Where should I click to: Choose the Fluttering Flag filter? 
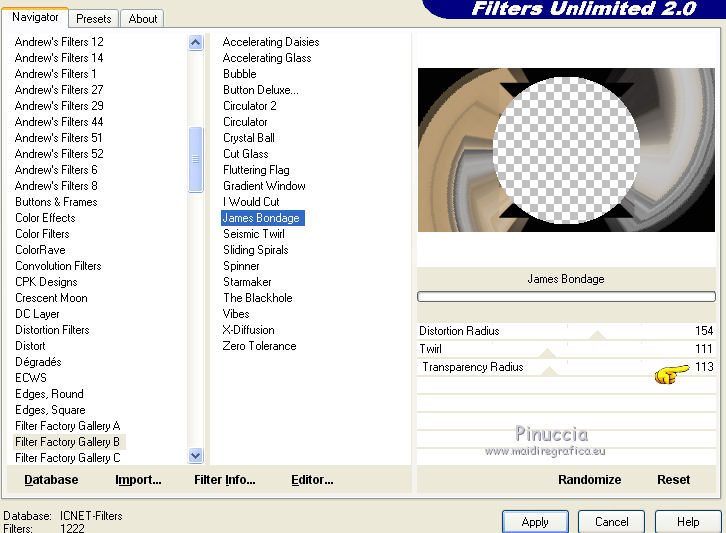pyautogui.click(x=256, y=170)
